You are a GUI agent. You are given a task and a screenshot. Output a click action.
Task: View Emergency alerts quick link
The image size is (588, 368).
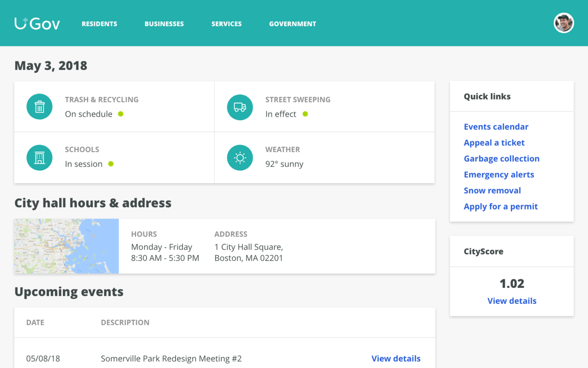[499, 175]
